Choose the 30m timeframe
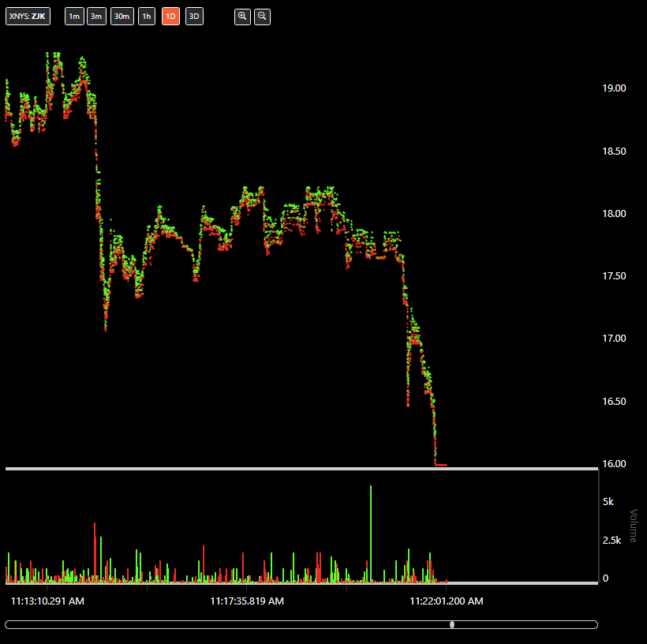Screen dimensions: 647x644 pos(122,17)
